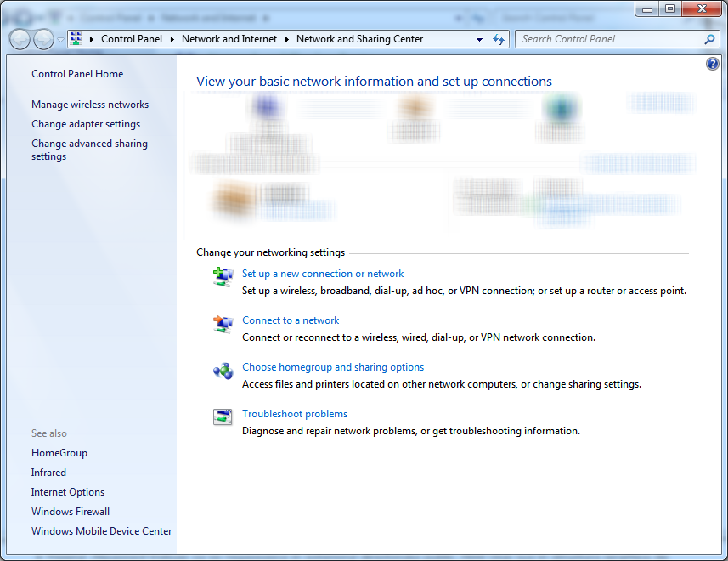Click Set up a new connection or network
728x561 pixels.
[323, 274]
